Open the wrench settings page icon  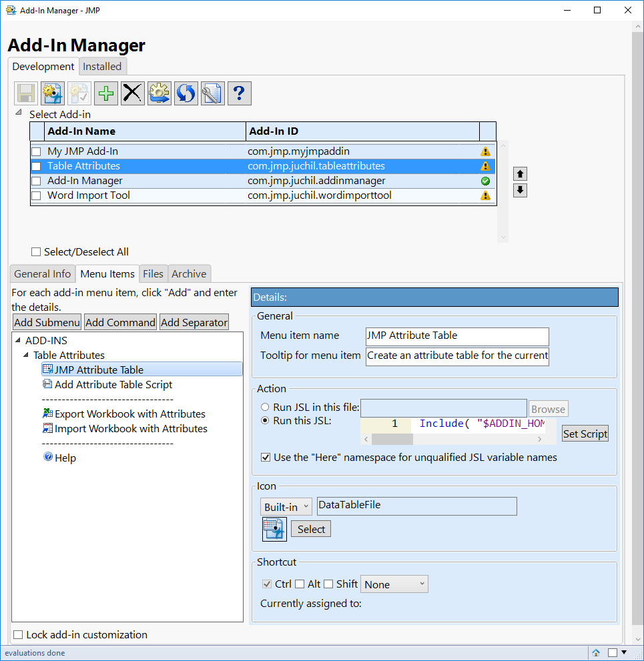coord(213,93)
